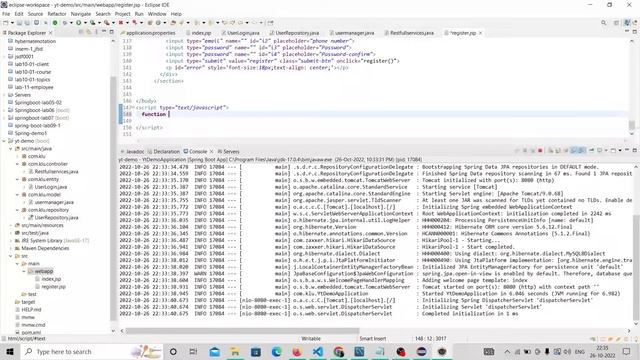Maximize the Console view
The width and height of the screenshot is (640, 360).
634,151
